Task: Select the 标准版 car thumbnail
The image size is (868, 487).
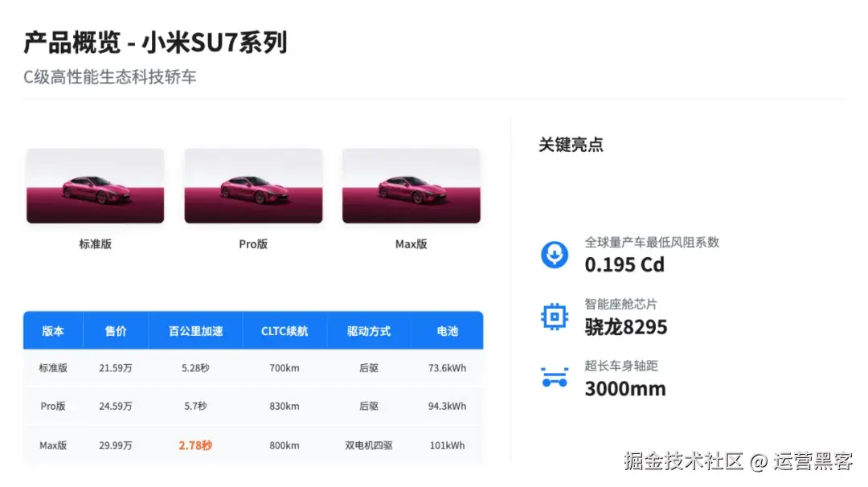Action: [x=95, y=186]
